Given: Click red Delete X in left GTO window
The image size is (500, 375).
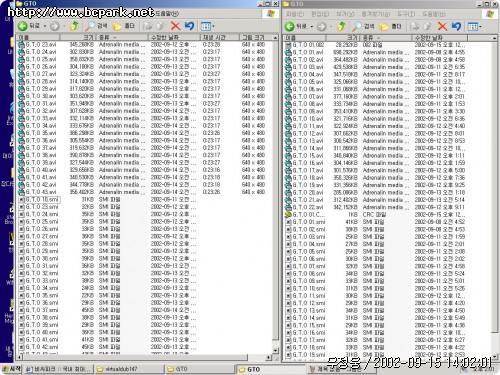Looking at the screenshot, I should point(175,26).
